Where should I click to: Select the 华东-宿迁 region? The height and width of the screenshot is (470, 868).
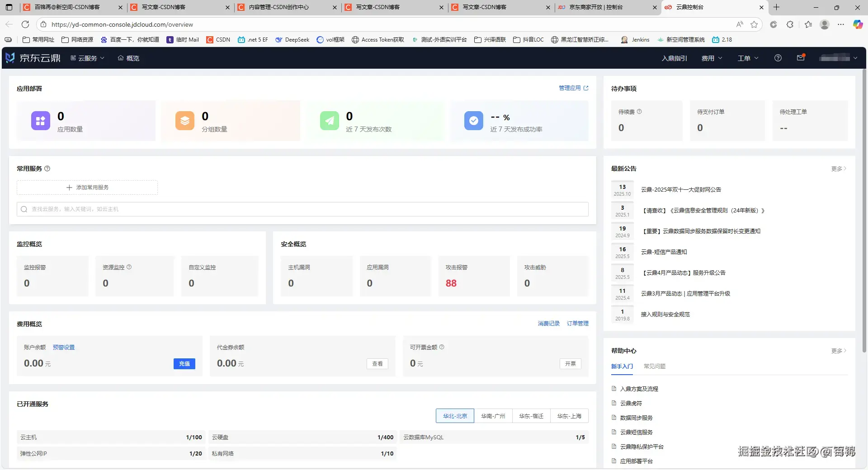[531, 416]
